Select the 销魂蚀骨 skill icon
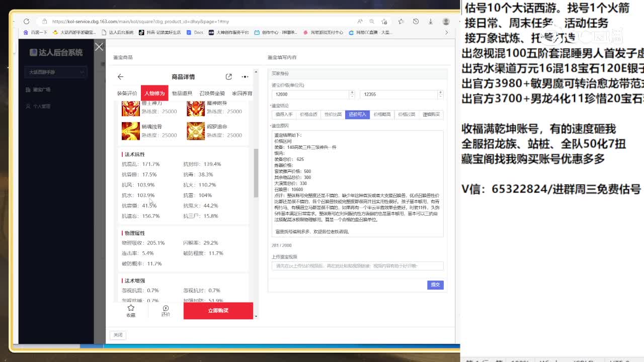This screenshot has width=644, height=362. pos(130,131)
